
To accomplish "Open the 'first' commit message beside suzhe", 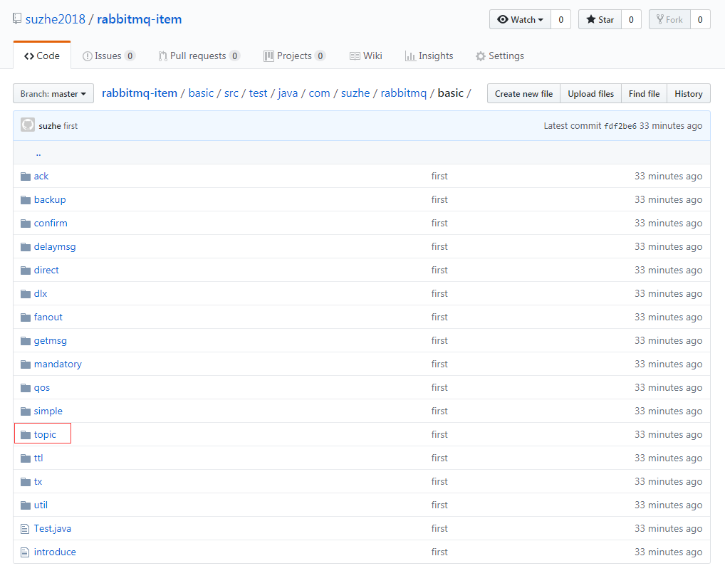I will point(71,126).
